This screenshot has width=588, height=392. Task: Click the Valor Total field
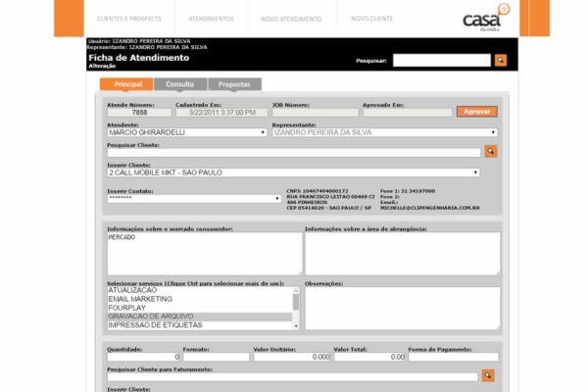click(369, 357)
